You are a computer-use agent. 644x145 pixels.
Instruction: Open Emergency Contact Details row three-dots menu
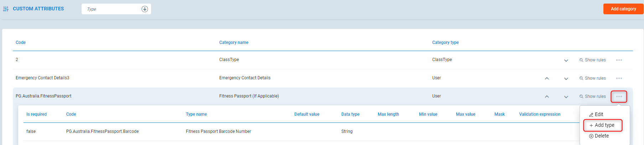point(619,78)
